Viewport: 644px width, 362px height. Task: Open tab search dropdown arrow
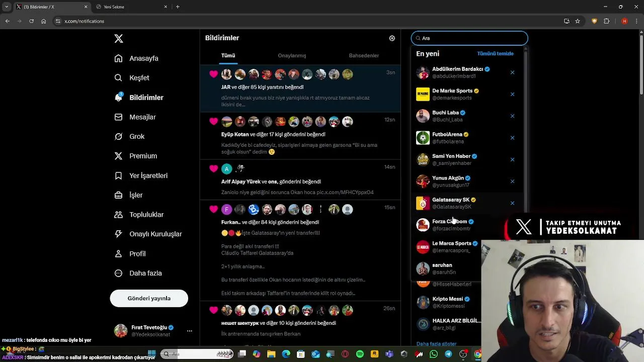coord(7,7)
